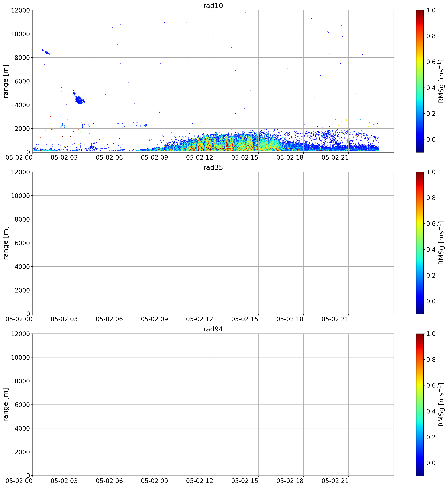
Task: Click the rad35 panel colorbar
Action: tap(420, 243)
